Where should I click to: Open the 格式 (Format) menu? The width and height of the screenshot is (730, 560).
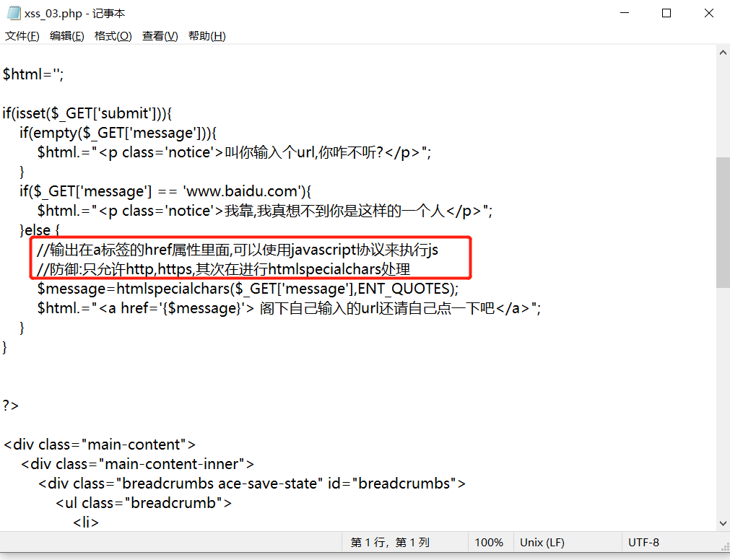[113, 35]
